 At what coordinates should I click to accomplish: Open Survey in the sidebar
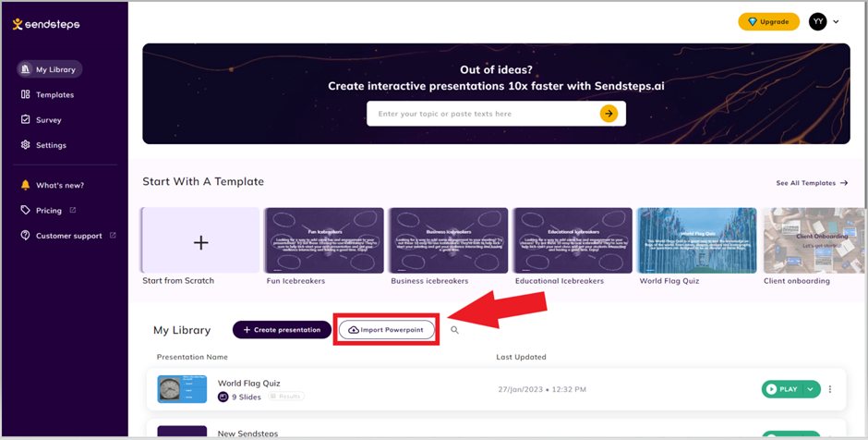tap(42, 119)
